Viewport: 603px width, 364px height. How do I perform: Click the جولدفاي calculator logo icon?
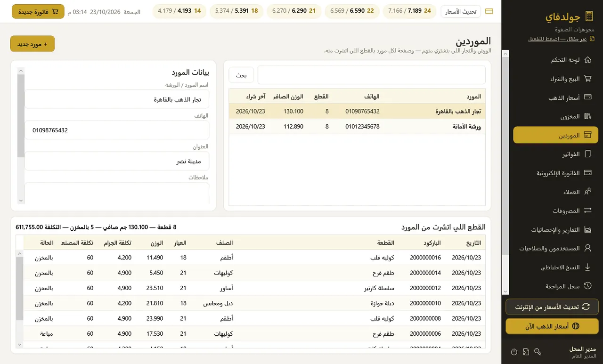[588, 16]
